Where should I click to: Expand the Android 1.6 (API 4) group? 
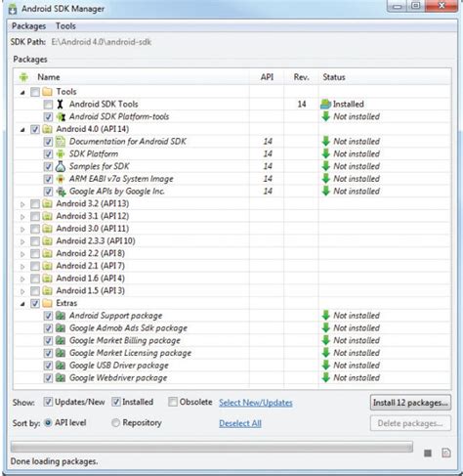coord(22,280)
